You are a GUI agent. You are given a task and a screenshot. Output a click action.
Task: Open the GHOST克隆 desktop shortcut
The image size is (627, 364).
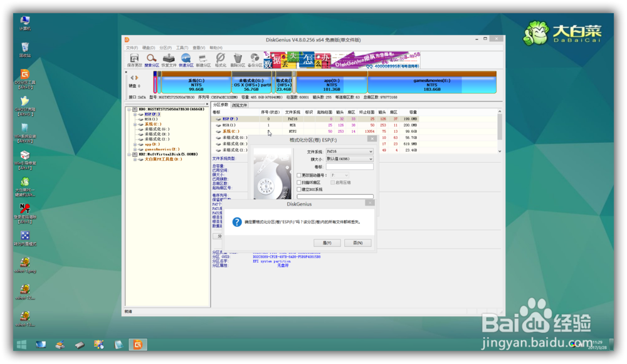[x=25, y=106]
